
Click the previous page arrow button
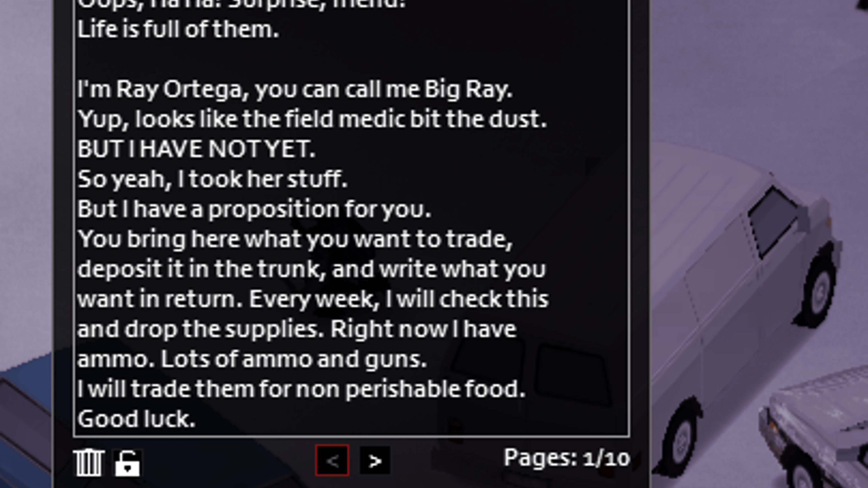(332, 460)
